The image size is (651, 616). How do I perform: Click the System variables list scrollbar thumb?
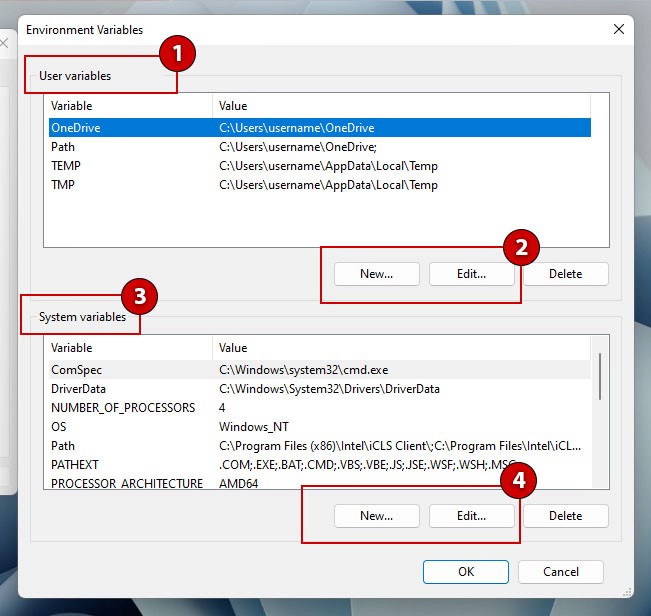coord(600,376)
